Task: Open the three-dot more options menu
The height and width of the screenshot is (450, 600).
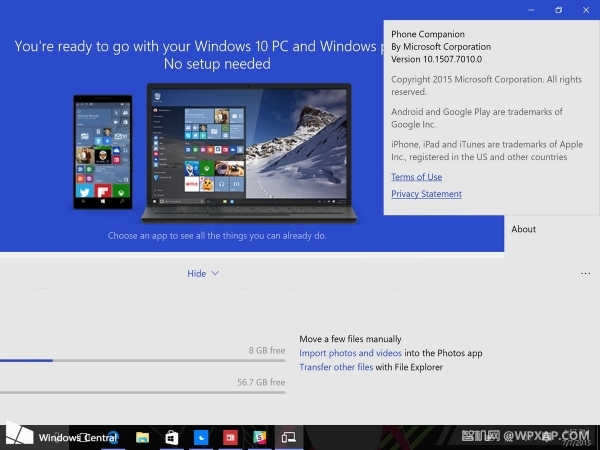Action: point(585,273)
